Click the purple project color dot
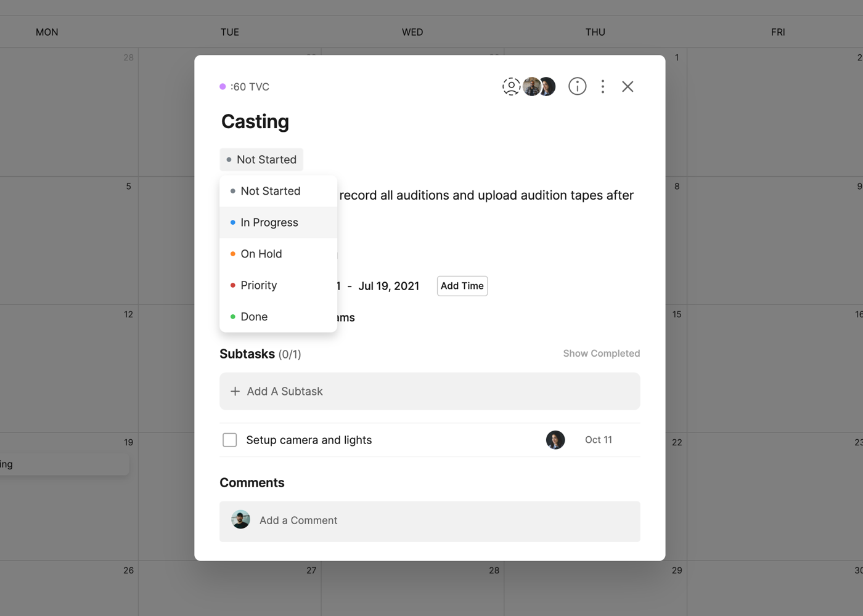The height and width of the screenshot is (616, 863). click(x=223, y=87)
